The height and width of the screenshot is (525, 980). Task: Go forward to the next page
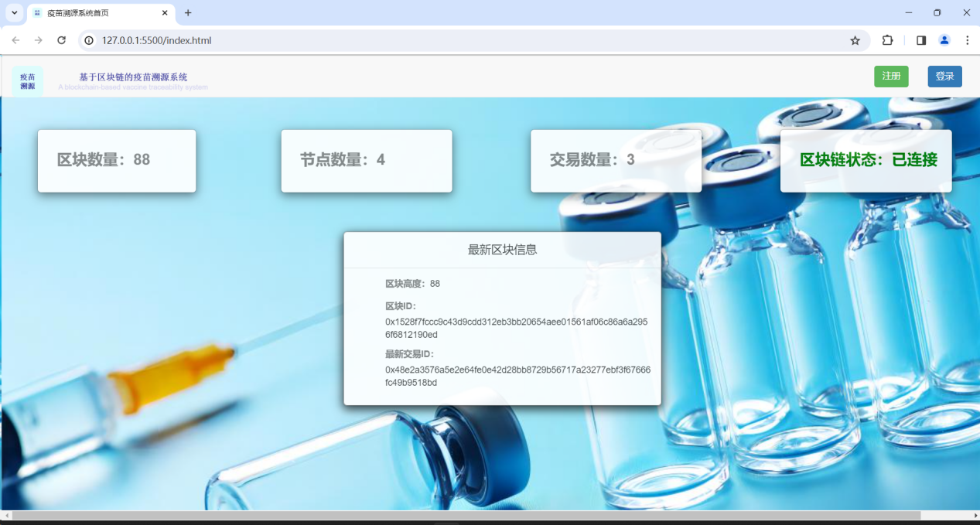tap(38, 40)
